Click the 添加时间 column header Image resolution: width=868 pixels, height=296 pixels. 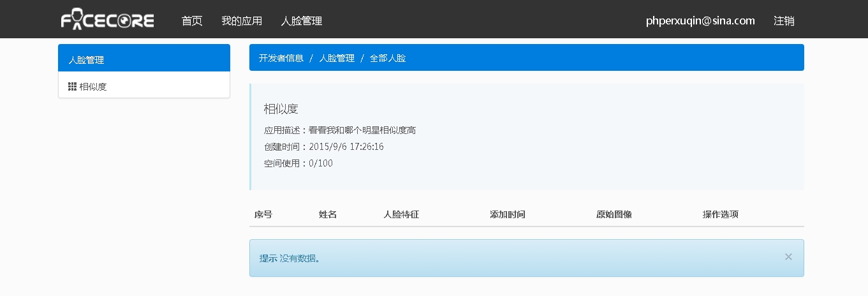[x=508, y=214]
